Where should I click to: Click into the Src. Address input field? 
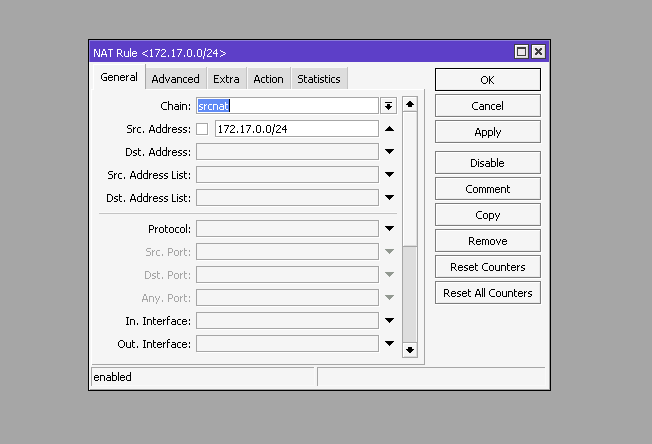coord(296,129)
